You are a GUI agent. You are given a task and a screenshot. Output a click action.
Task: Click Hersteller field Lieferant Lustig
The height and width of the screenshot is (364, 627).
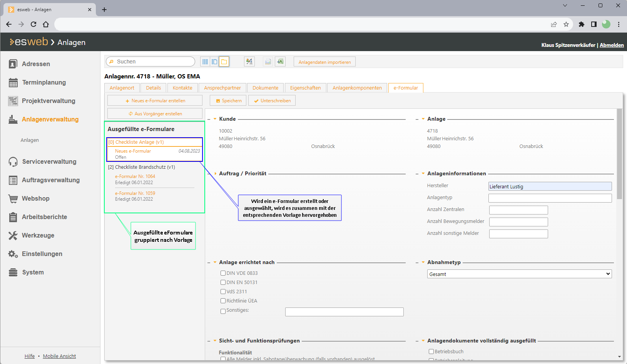tap(550, 186)
